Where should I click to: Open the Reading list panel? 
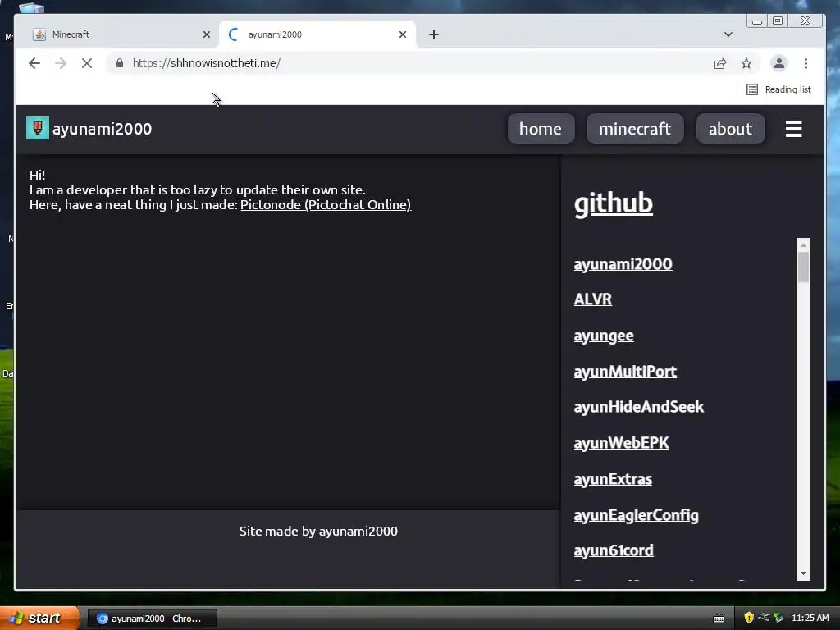pyautogui.click(x=779, y=89)
